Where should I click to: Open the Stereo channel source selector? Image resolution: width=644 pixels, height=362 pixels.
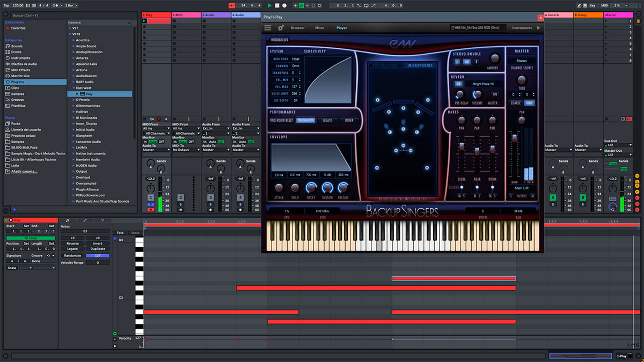tap(522, 61)
